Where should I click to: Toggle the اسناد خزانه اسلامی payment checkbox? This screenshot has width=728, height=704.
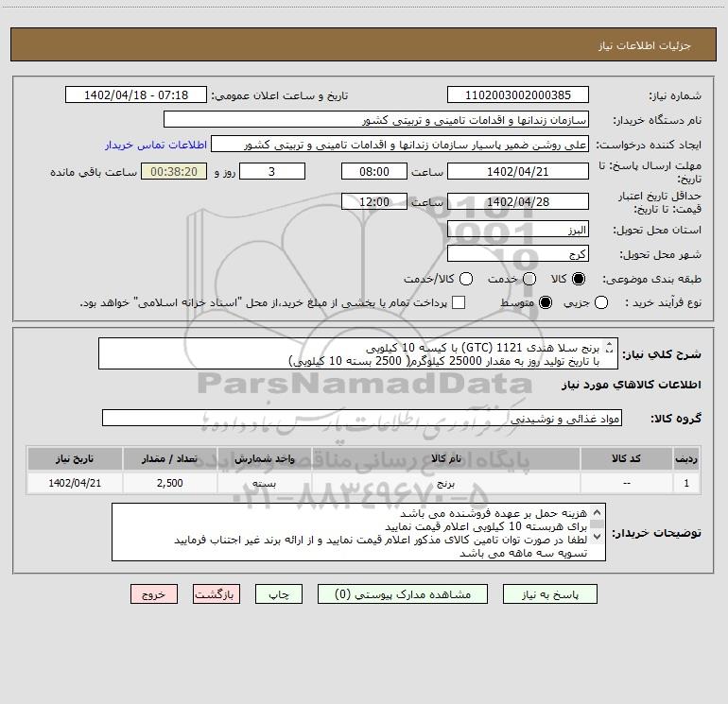coord(459,302)
